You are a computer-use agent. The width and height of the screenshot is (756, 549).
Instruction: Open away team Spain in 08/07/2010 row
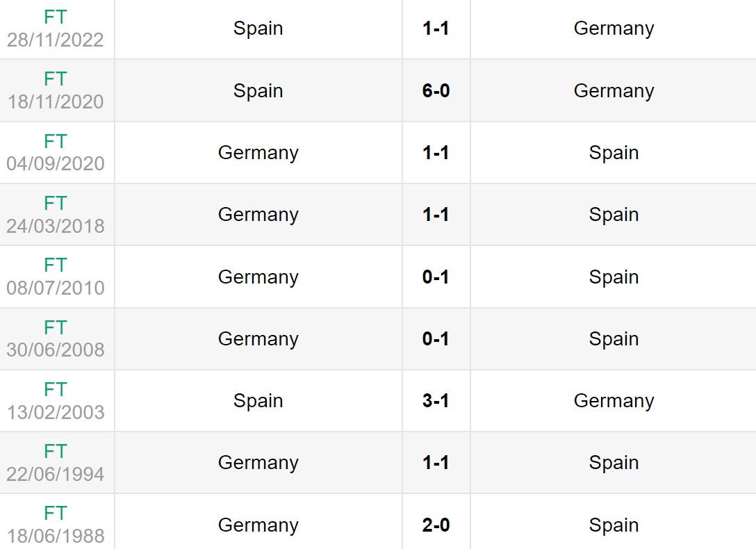point(614,277)
